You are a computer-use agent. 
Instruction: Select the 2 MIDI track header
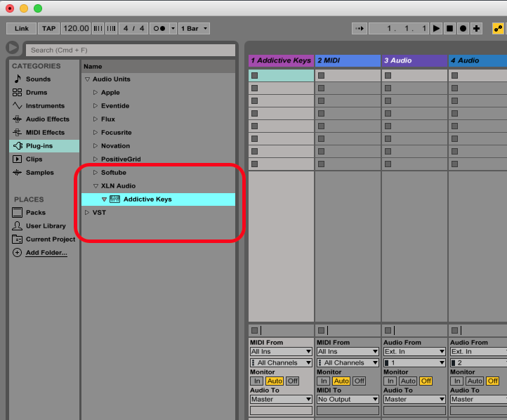coord(348,60)
